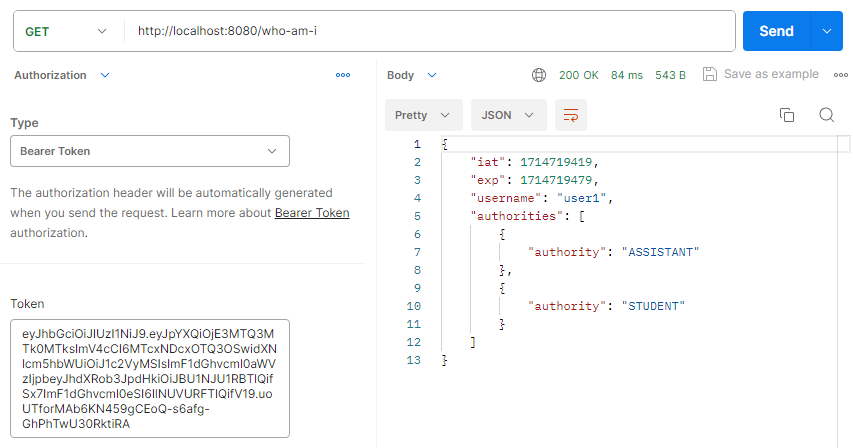Click the value 1714719419
This screenshot has height=448, width=853.
(x=556, y=162)
